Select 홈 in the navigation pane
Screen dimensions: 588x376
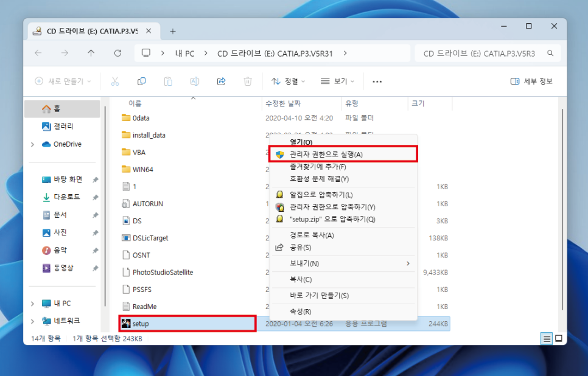[62, 109]
